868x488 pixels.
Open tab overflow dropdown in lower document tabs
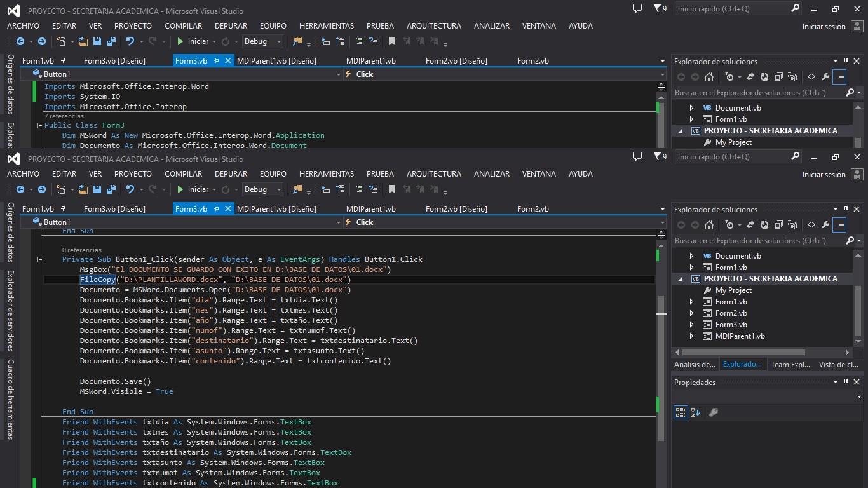coord(663,209)
